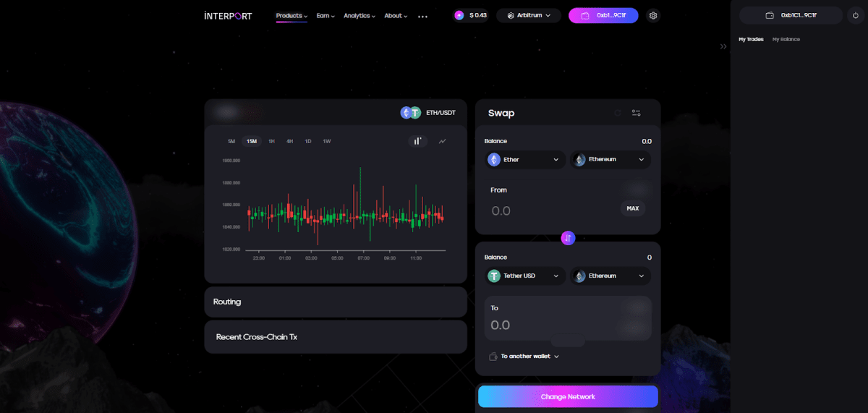Click the $0.43 token price badge

coord(471,15)
